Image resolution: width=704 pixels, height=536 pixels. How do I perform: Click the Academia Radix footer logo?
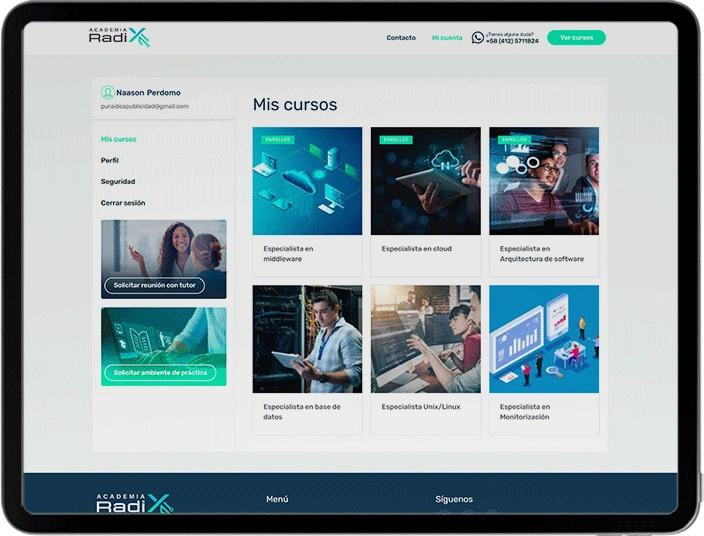tap(134, 504)
